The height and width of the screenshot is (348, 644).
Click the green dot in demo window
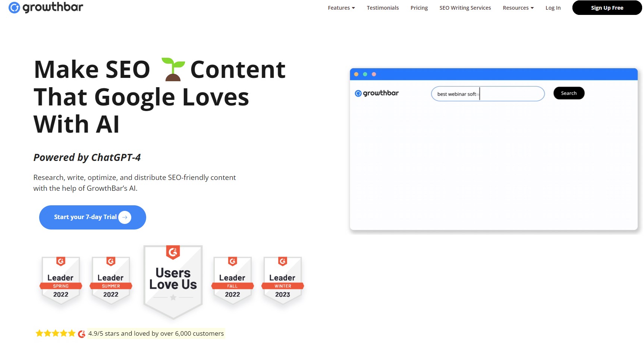pyautogui.click(x=365, y=74)
